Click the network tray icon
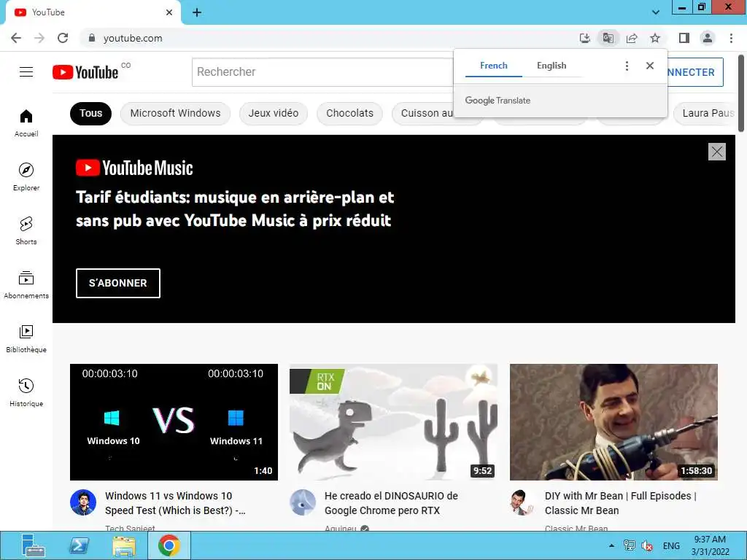747x560 pixels. (630, 545)
